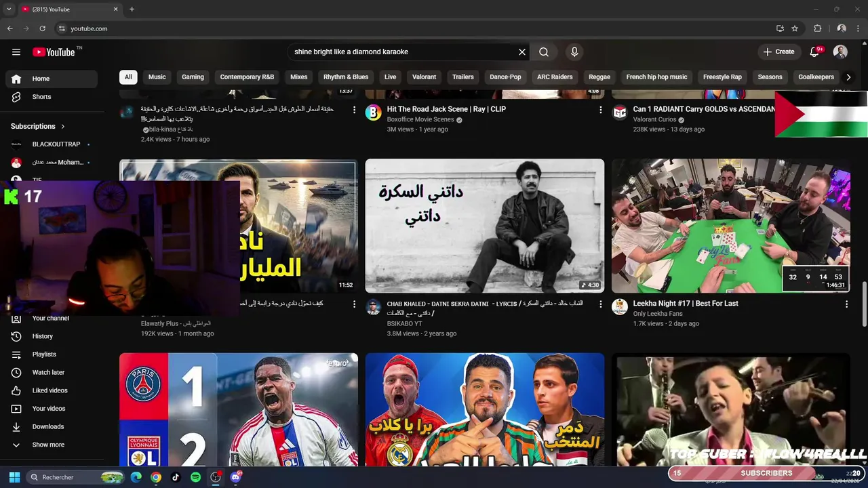The width and height of the screenshot is (868, 488).
Task: Open Discord from the taskbar
Action: [235, 477]
